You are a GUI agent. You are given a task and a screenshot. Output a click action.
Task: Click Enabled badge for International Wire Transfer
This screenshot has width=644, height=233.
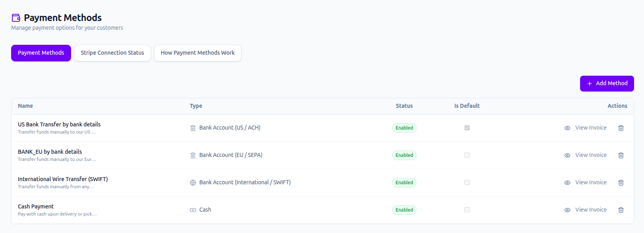(404, 183)
